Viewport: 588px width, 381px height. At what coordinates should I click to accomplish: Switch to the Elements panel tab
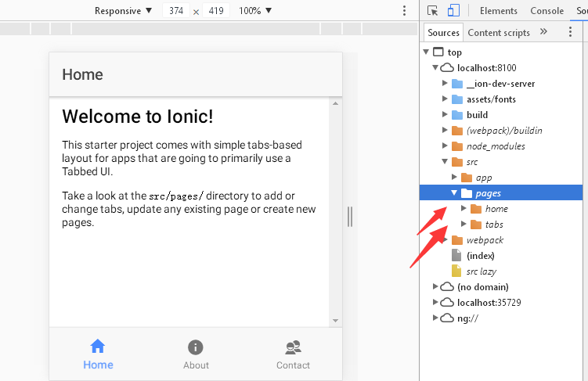click(499, 11)
